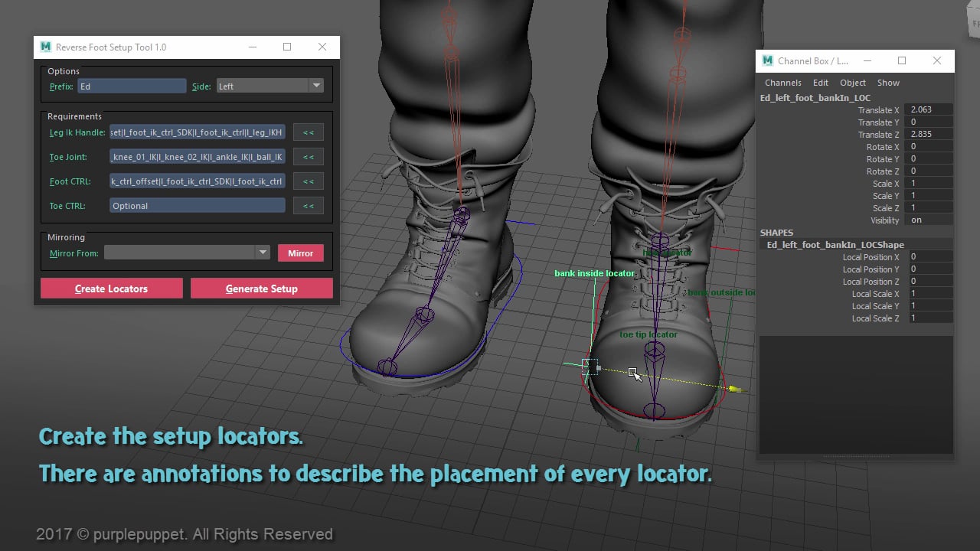Minimize the Channel Box window
The image size is (980, 551).
coord(867,60)
